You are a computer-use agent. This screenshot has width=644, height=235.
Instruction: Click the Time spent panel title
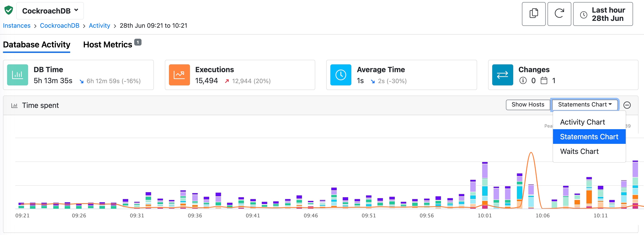[x=40, y=105]
